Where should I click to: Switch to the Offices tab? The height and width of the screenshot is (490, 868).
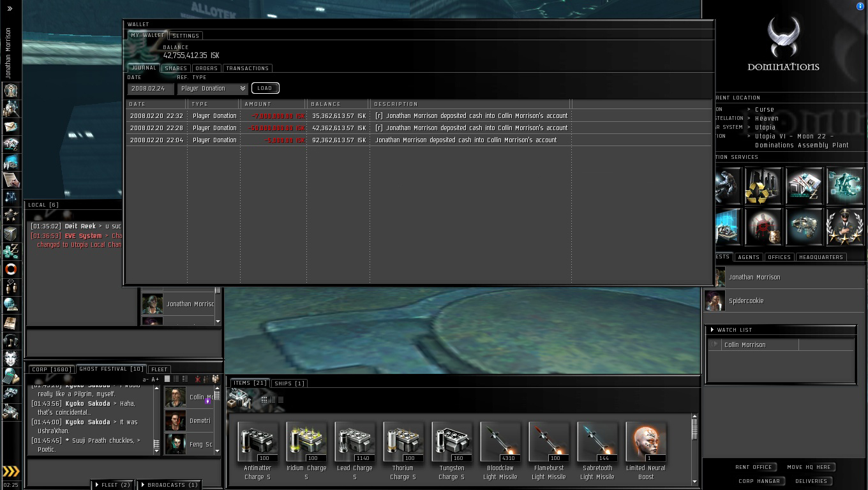click(779, 257)
